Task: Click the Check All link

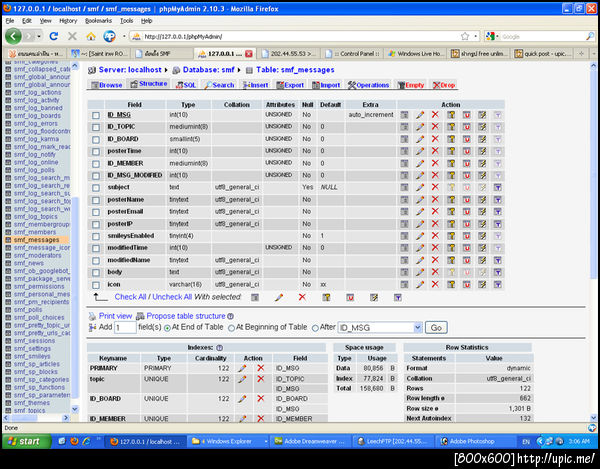Action: [x=130, y=297]
